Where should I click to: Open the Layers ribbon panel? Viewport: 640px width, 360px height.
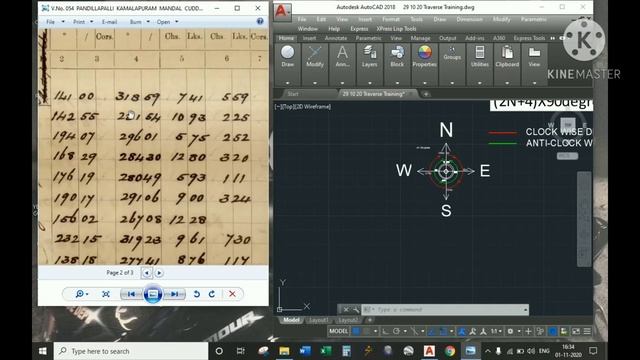point(369,57)
